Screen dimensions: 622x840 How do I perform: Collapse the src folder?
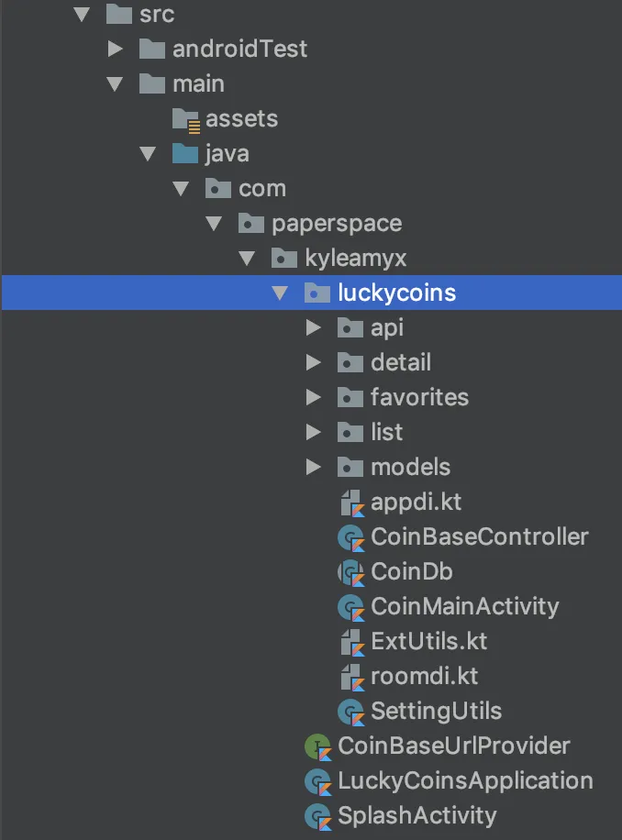click(83, 15)
